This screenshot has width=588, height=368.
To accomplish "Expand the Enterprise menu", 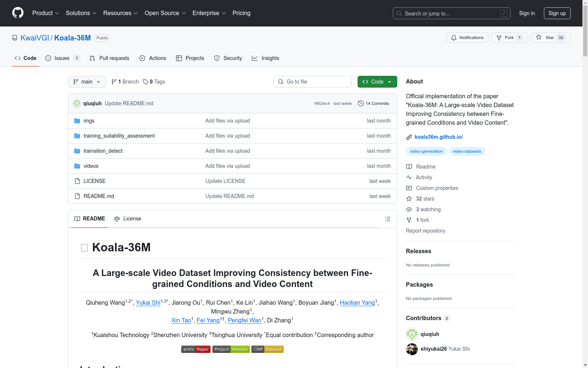I will coord(209,13).
